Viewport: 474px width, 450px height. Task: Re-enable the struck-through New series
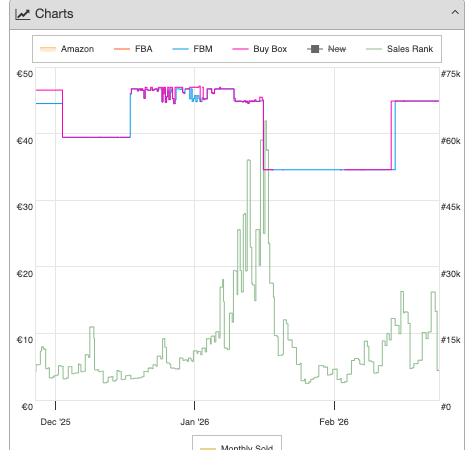pyautogui.click(x=327, y=49)
